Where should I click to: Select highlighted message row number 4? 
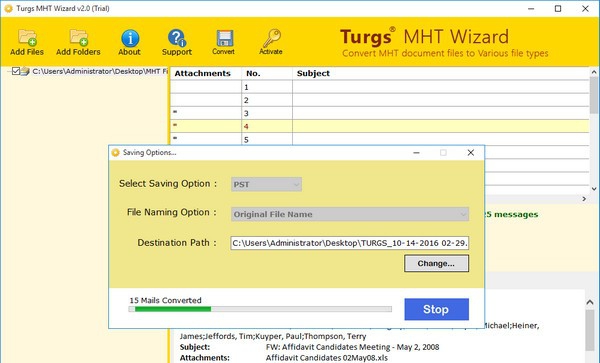(x=380, y=126)
